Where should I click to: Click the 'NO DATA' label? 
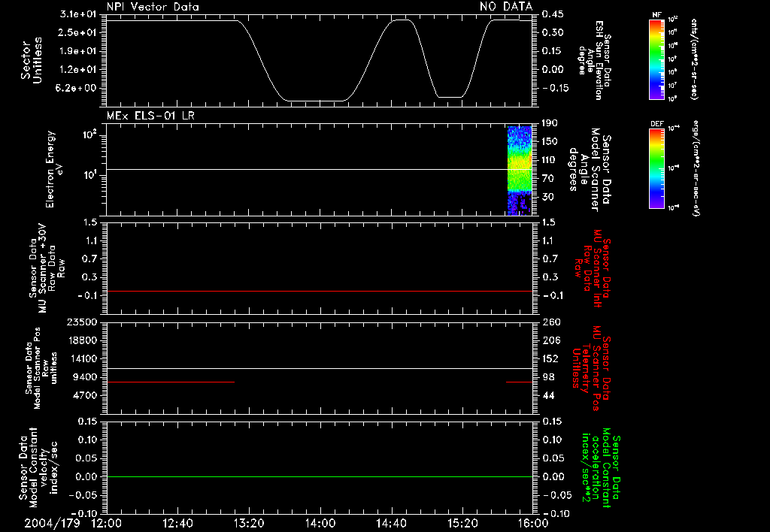[506, 6]
